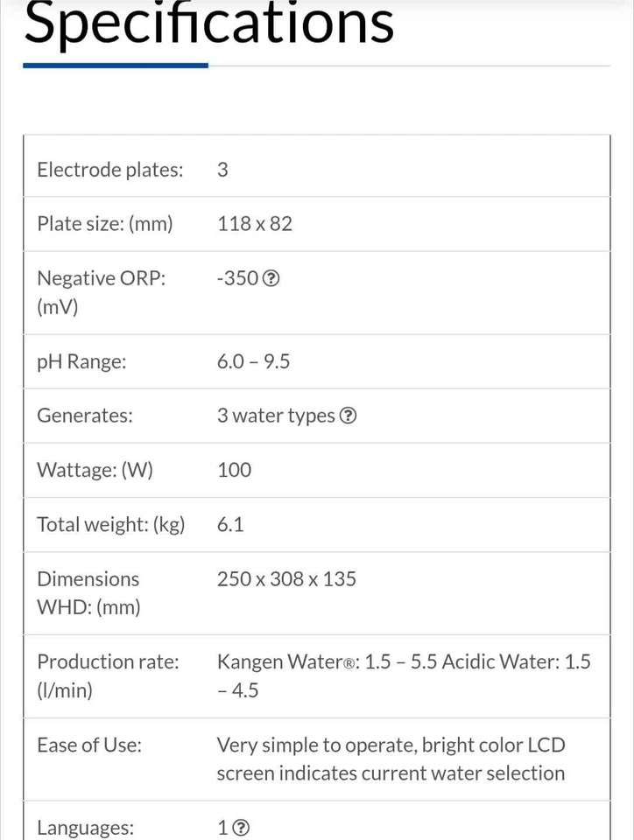Select the Electrode plates label

pyautogui.click(x=110, y=170)
